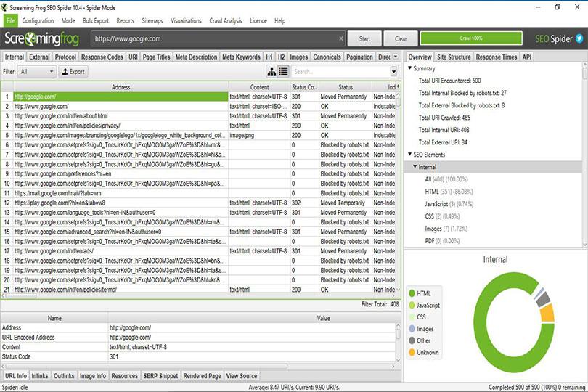Collapse the SEO Elements section
588x392 pixels.
(x=410, y=154)
